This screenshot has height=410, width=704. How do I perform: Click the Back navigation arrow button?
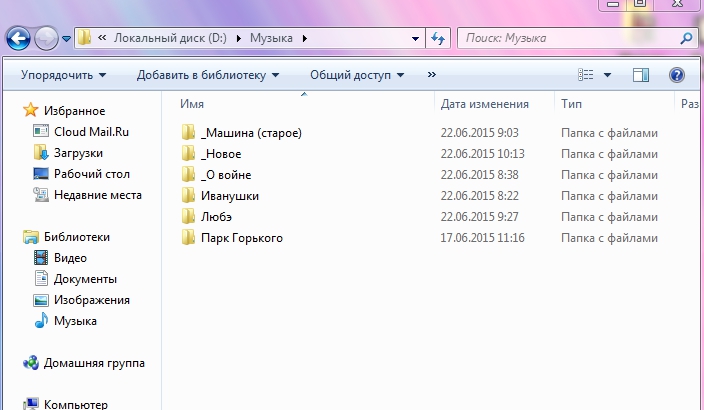tap(19, 39)
